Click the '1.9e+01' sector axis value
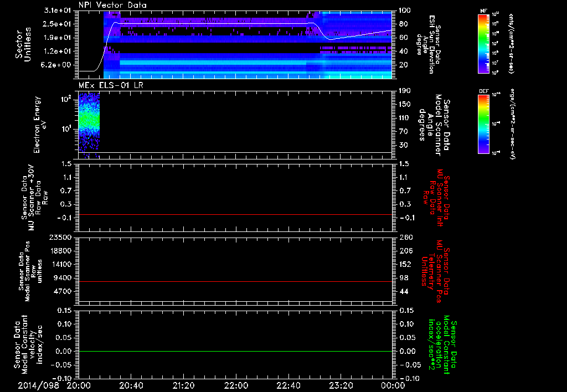The image size is (567, 392). [58, 38]
